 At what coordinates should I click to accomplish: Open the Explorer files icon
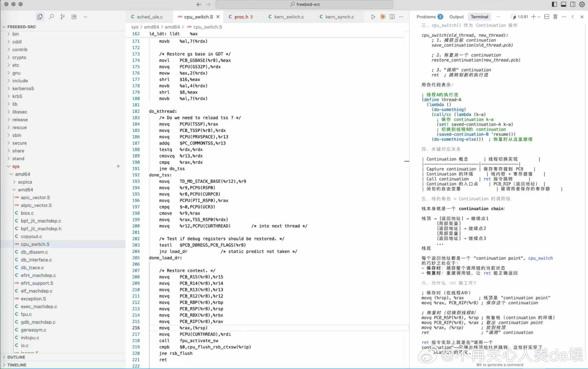coord(40,17)
